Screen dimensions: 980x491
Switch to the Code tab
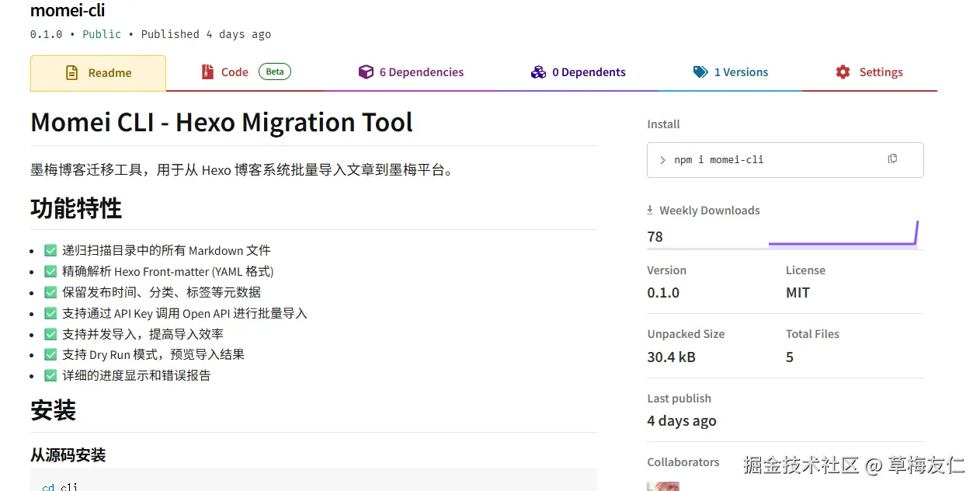point(245,72)
